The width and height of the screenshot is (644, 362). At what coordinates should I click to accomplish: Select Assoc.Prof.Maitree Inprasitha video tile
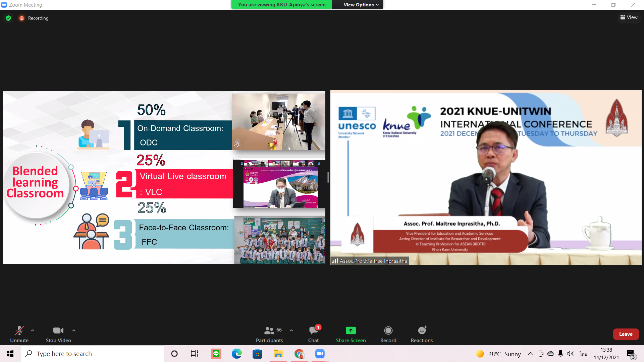click(486, 177)
